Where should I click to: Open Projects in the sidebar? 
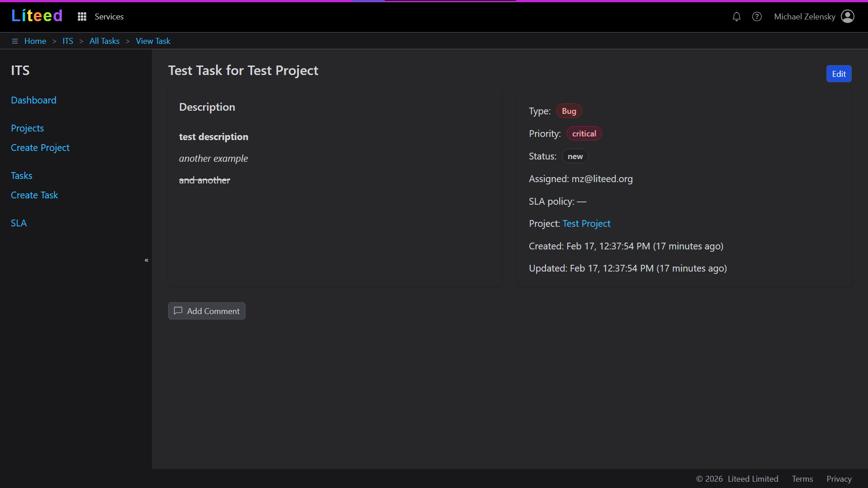pyautogui.click(x=27, y=128)
